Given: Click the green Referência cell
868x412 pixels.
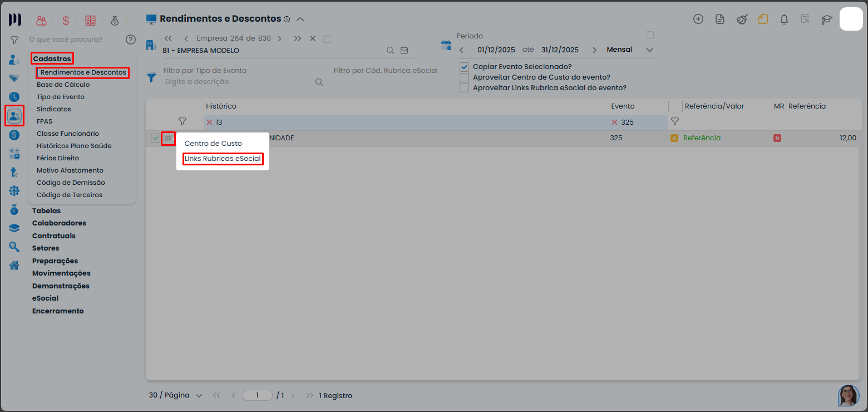Looking at the screenshot, I should 702,138.
